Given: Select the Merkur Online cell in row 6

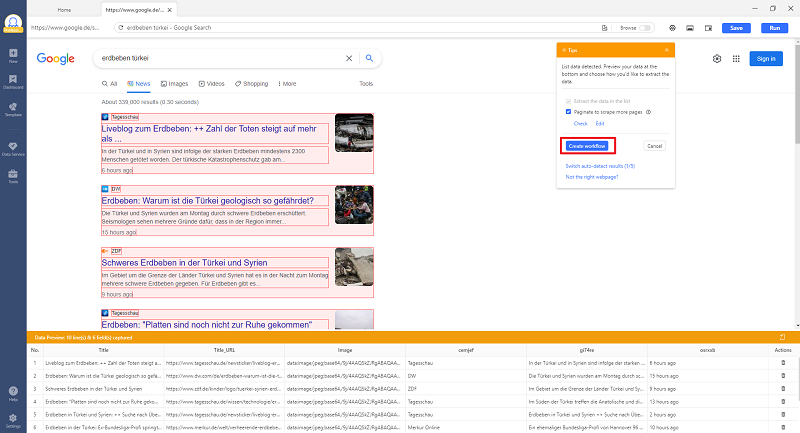Looking at the screenshot, I should [x=465, y=427].
